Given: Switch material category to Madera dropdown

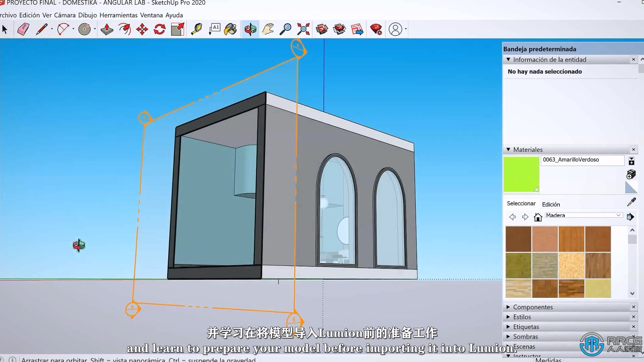Looking at the screenshot, I should (582, 215).
